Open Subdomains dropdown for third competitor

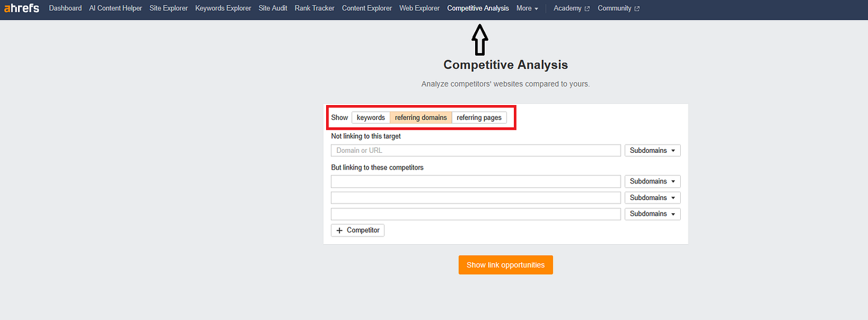pos(653,214)
